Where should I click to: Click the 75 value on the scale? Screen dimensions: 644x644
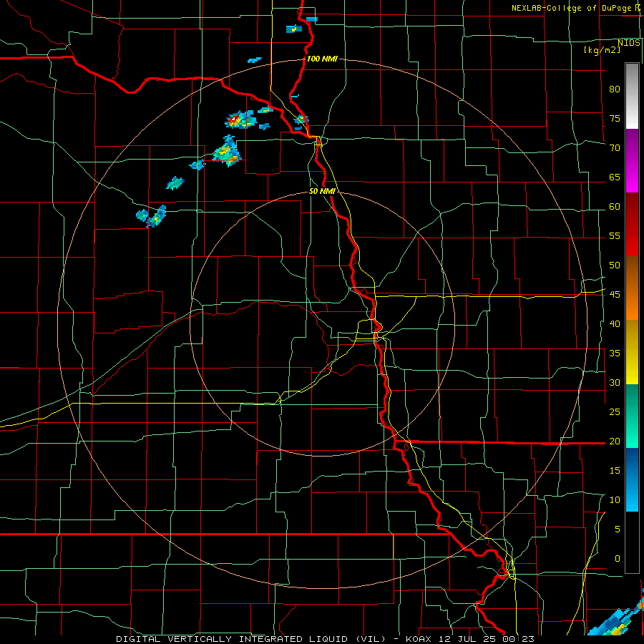pos(615,119)
